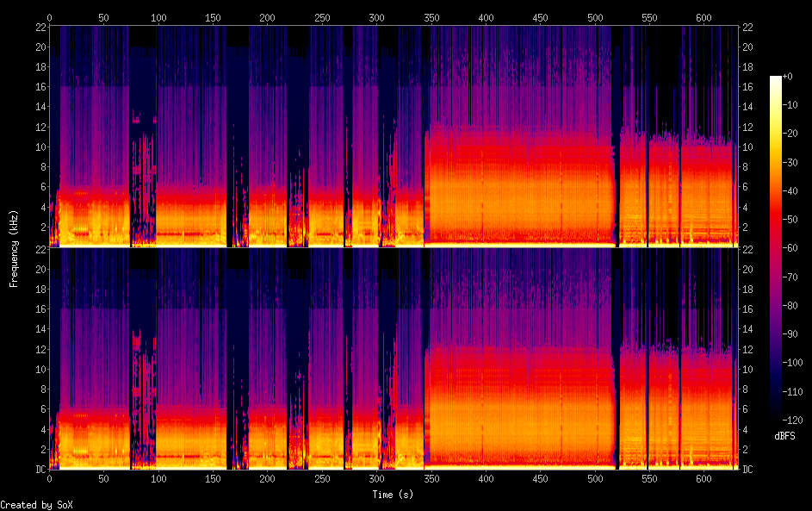This screenshot has width=812, height=511.
Task: Click the DC label at bottom-left of lower channel
Action: [40, 470]
